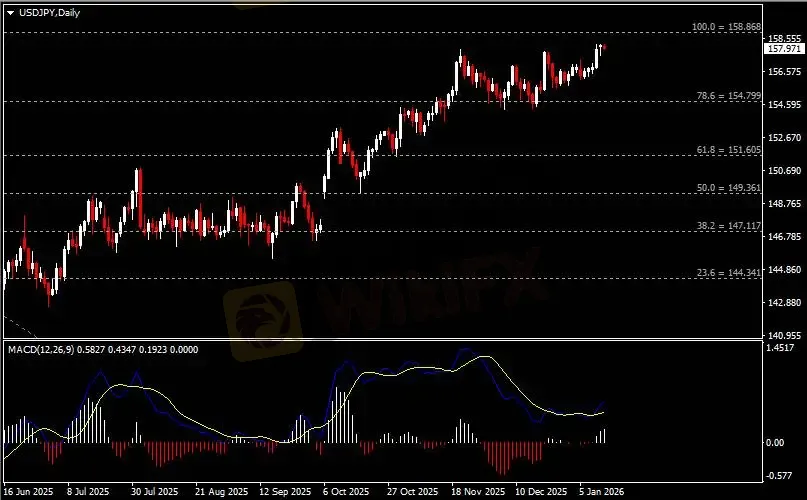
Task: Click MACD scale value 1.4517
Action: coord(780,348)
